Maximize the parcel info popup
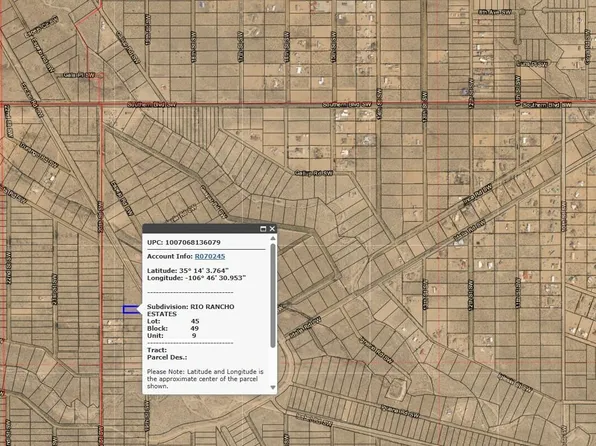The image size is (596, 446). coord(263,229)
